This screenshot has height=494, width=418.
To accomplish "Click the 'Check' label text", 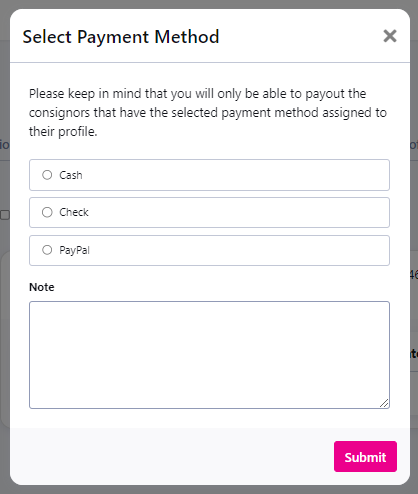I will click(74, 212).
